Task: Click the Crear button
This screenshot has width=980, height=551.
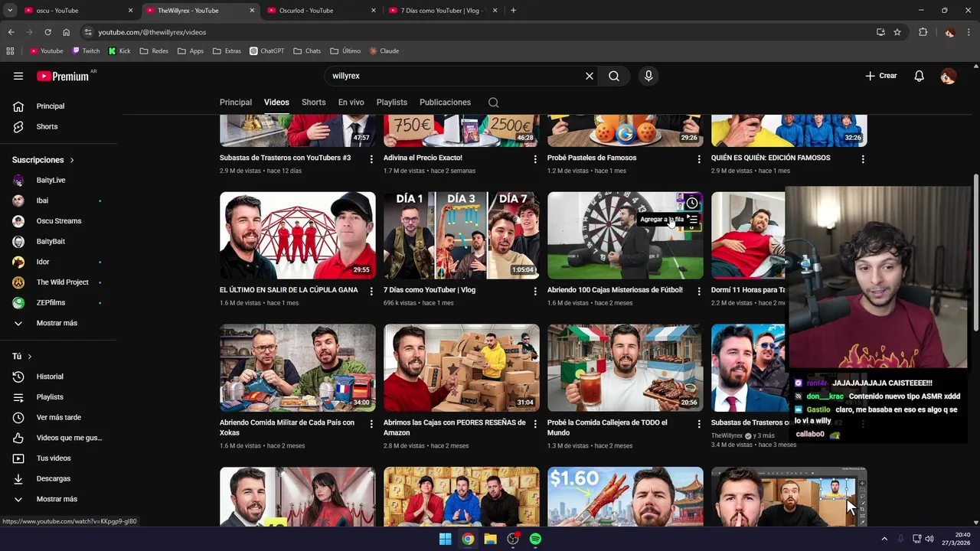Action: coord(881,76)
